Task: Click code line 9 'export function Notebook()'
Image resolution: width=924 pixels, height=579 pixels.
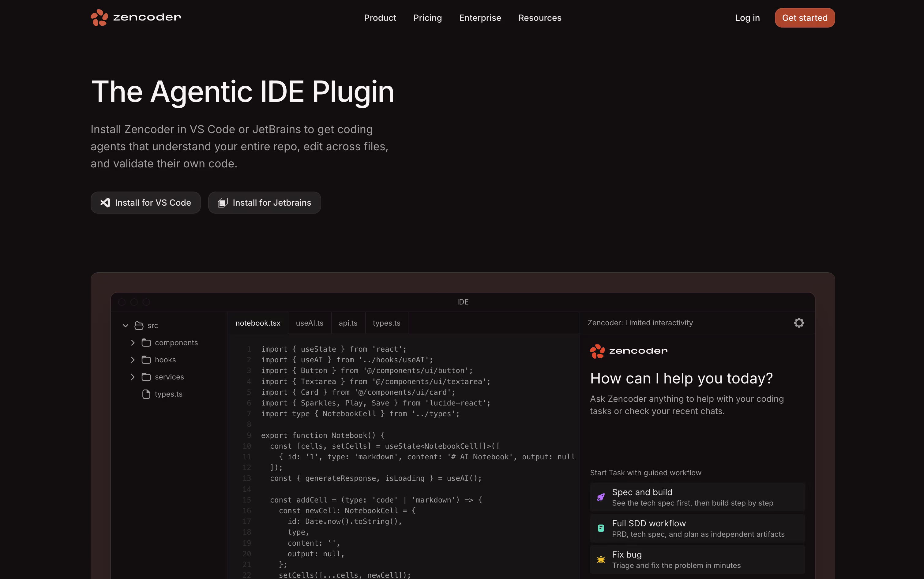Action: (x=323, y=435)
